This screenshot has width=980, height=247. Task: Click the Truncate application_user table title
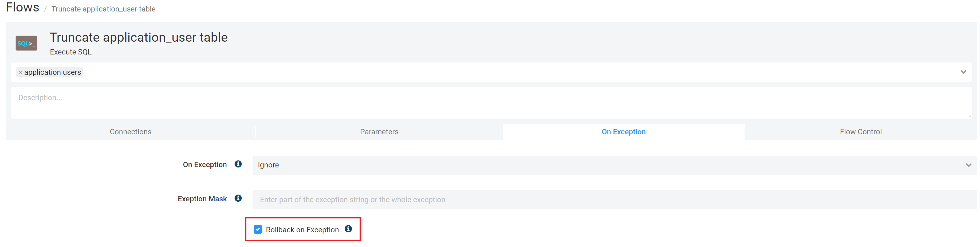(x=139, y=37)
